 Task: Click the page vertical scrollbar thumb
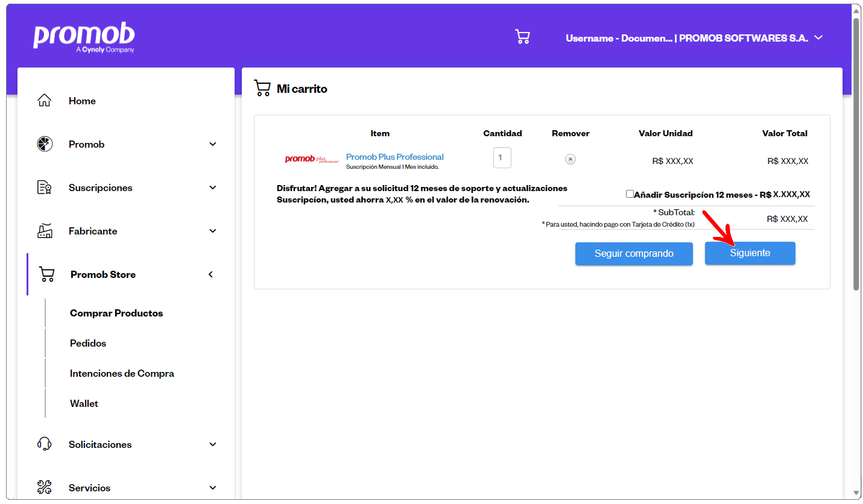[x=856, y=154]
